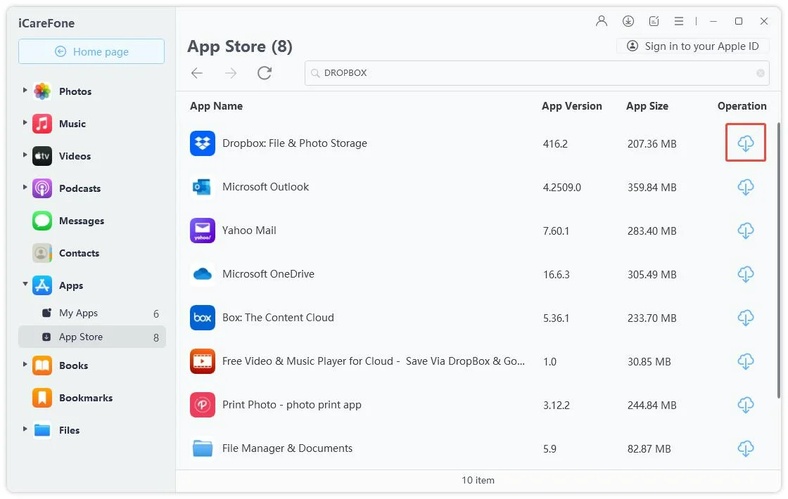Click the app list vertical scrollbar
This screenshot has width=788, height=499.
[x=778, y=261]
